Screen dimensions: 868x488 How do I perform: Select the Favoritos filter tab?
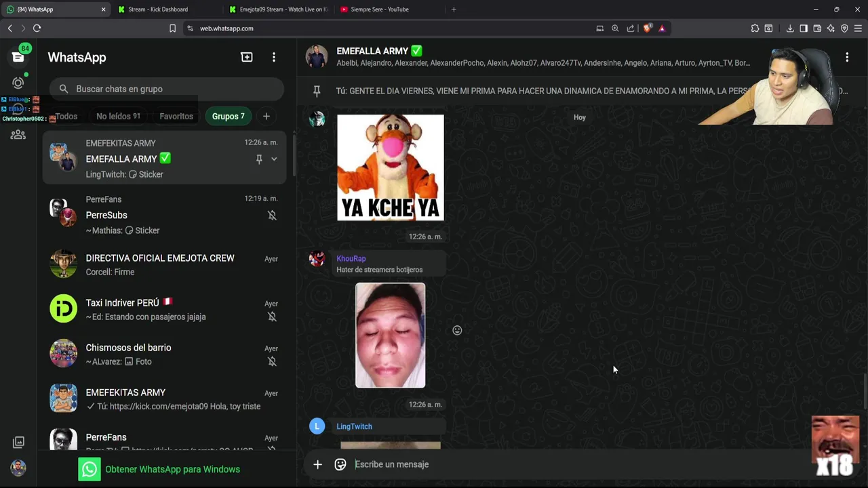coord(176,117)
